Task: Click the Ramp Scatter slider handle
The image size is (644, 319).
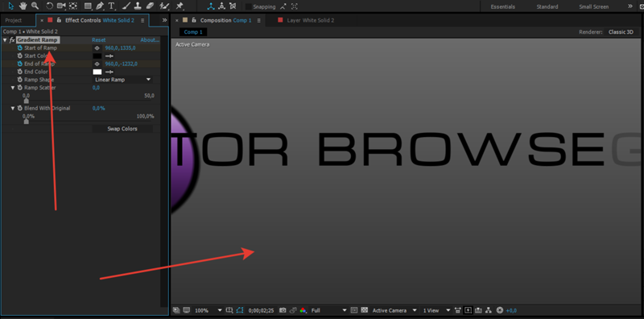Action: pyautogui.click(x=27, y=101)
